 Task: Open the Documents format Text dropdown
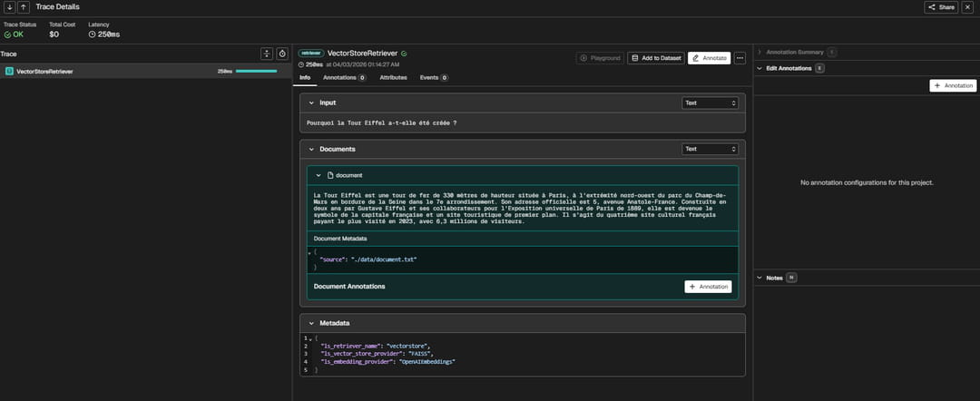point(710,149)
